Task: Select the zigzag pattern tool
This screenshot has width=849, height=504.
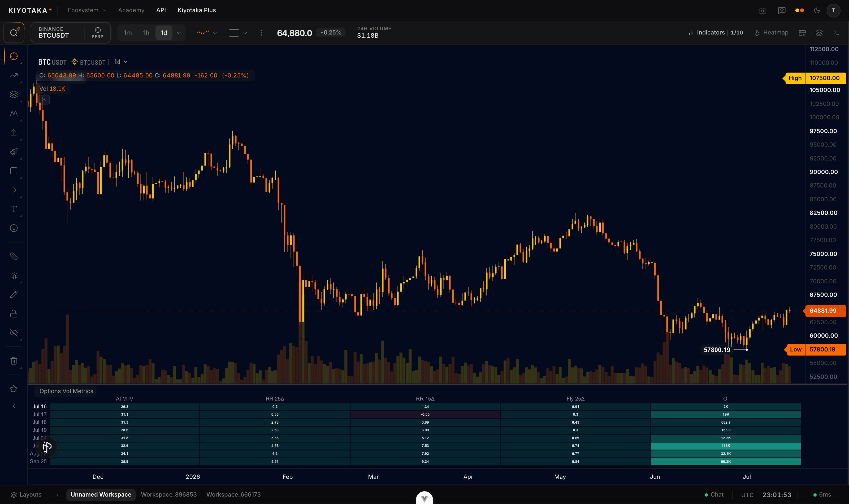Action: pyautogui.click(x=14, y=114)
